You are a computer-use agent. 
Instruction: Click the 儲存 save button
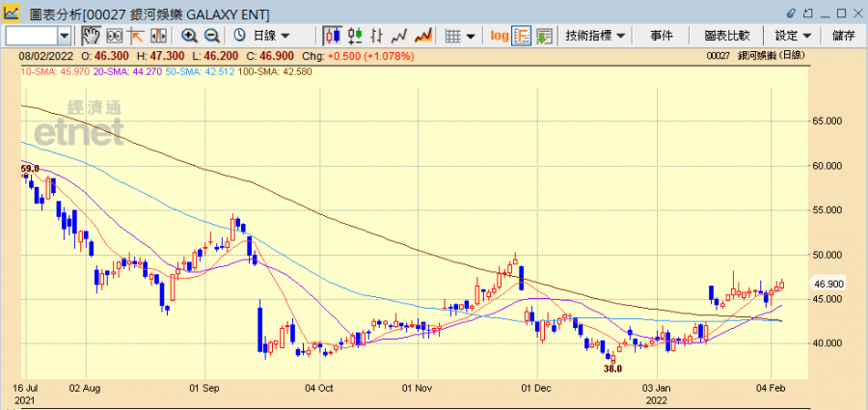pyautogui.click(x=844, y=36)
